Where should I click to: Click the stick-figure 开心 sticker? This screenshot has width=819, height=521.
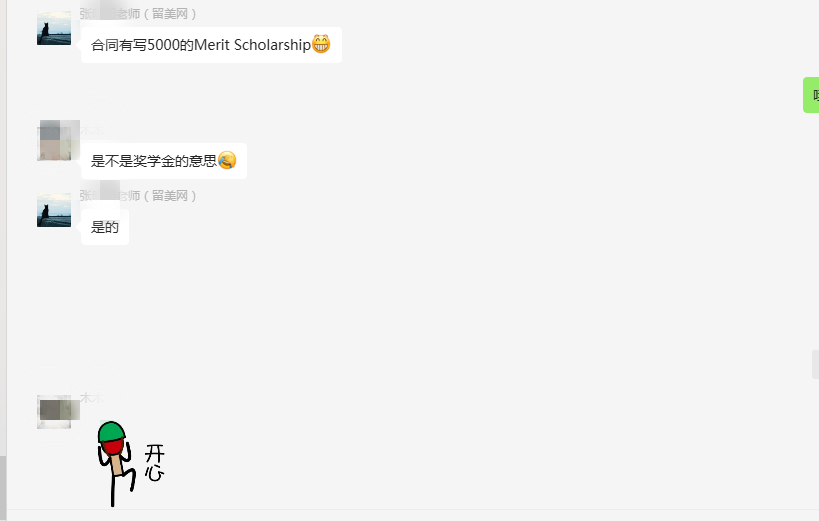[x=131, y=464]
